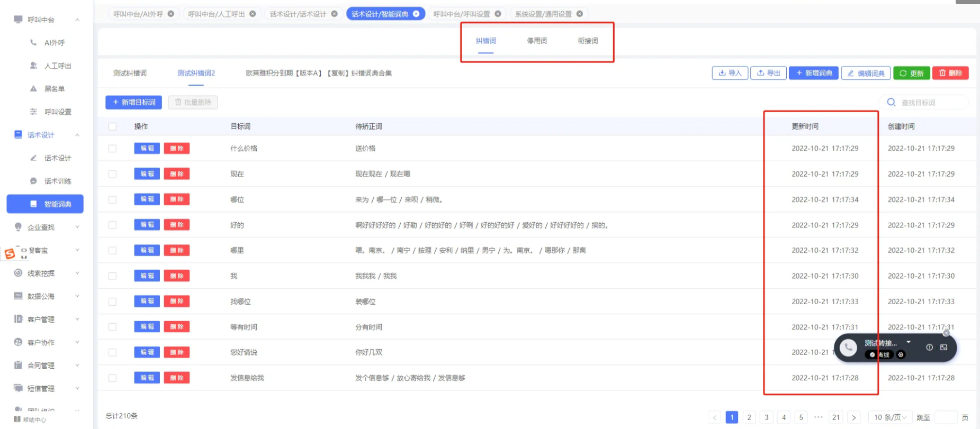The image size is (980, 429).
Task: Select the checkbox for the 好的 row
Action: click(x=112, y=225)
